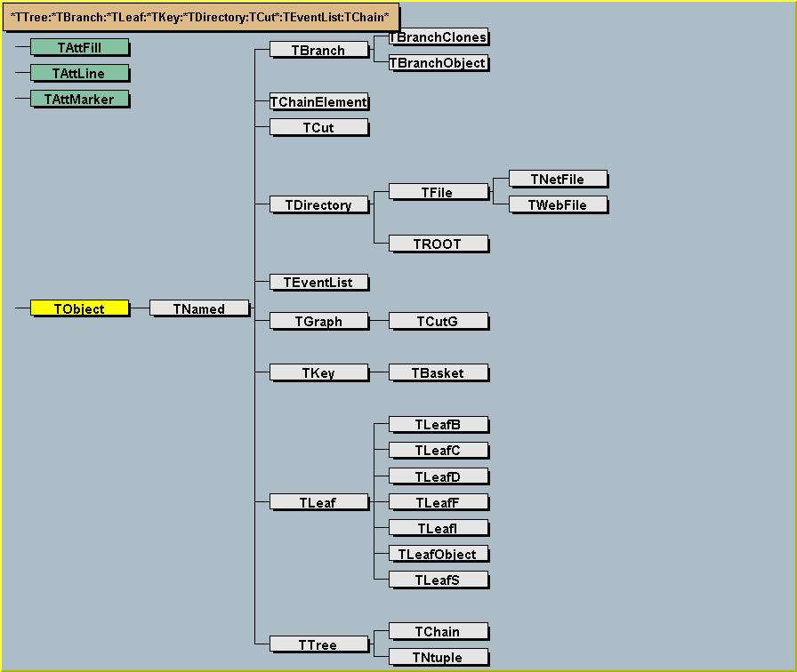Open the TNamed class node

198,308
